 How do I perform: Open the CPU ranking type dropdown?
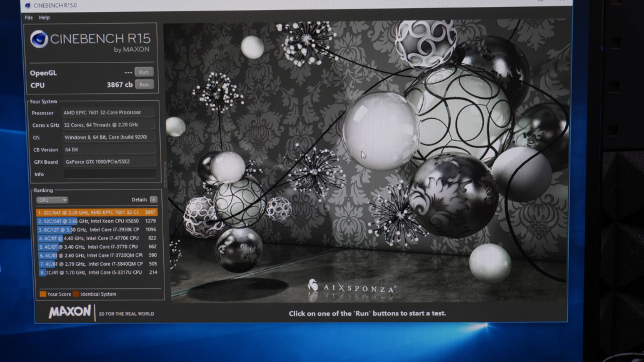(52, 200)
